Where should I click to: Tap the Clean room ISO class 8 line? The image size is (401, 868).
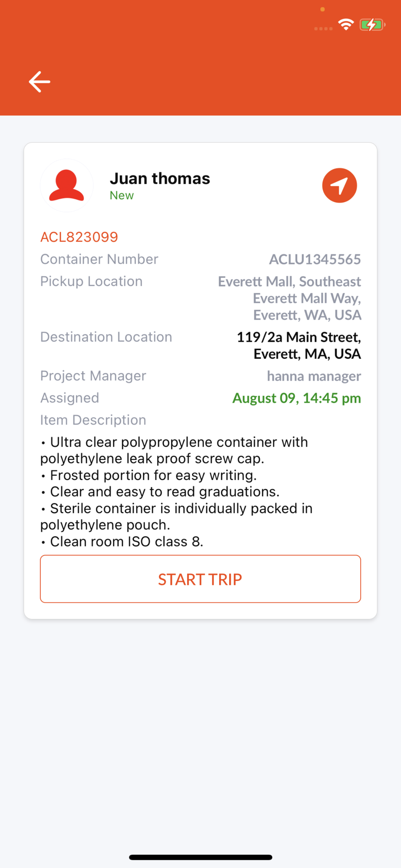point(122,542)
